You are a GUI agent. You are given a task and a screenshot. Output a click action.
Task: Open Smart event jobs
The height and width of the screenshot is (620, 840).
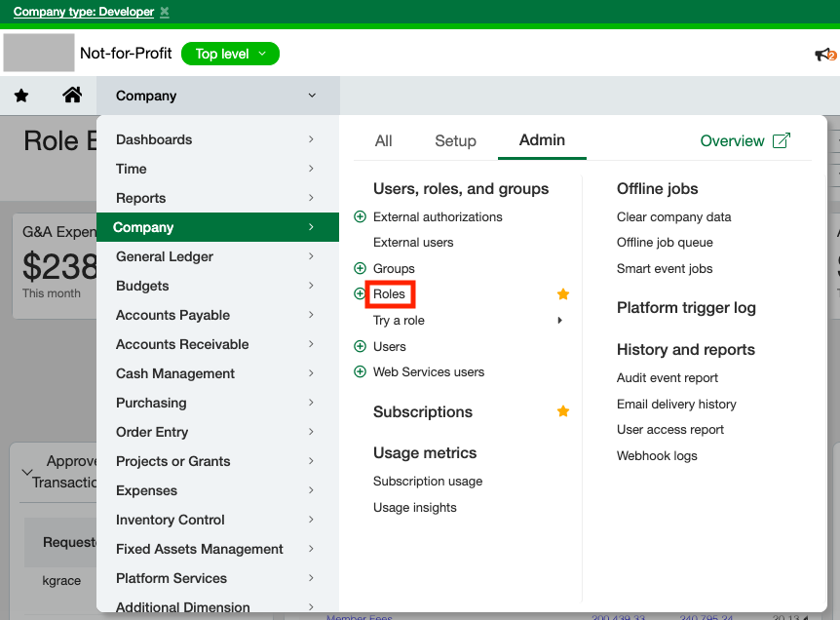tap(665, 268)
